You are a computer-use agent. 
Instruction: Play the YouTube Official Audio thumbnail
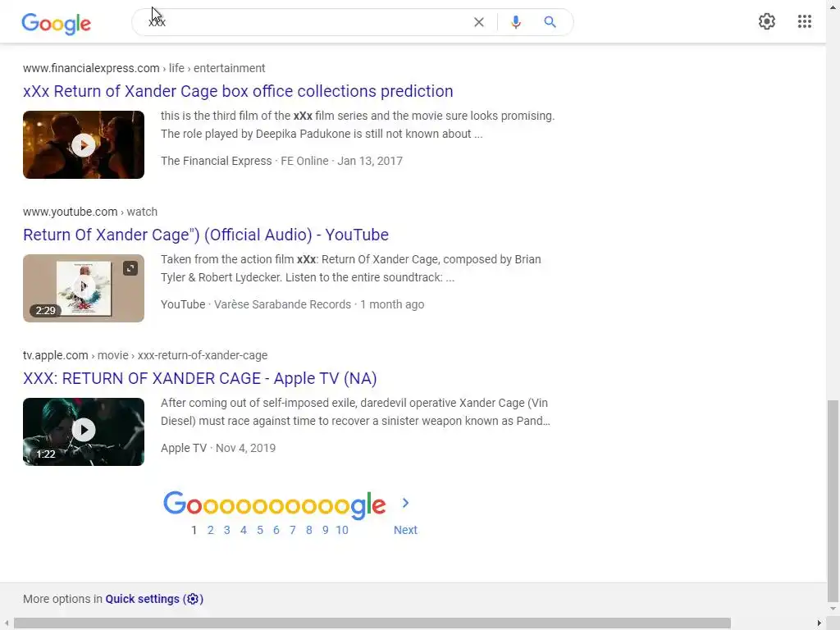coord(84,288)
